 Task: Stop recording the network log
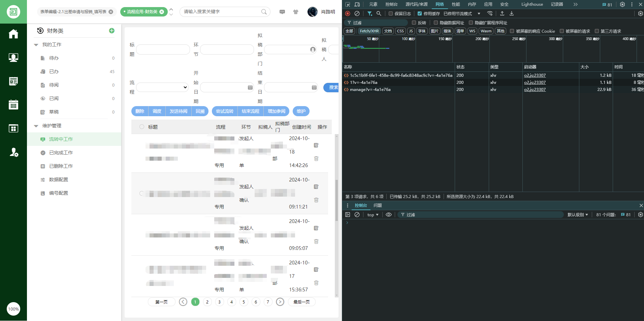pos(348,13)
